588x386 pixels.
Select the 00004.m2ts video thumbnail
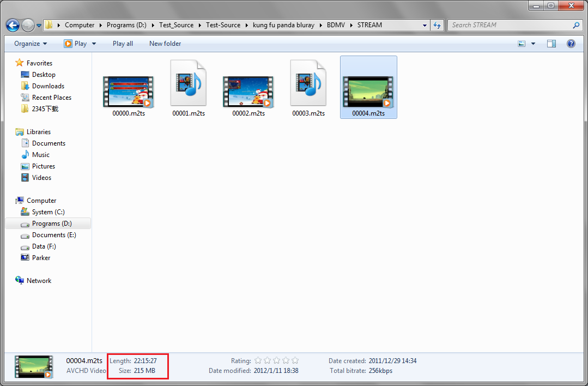[368, 92]
